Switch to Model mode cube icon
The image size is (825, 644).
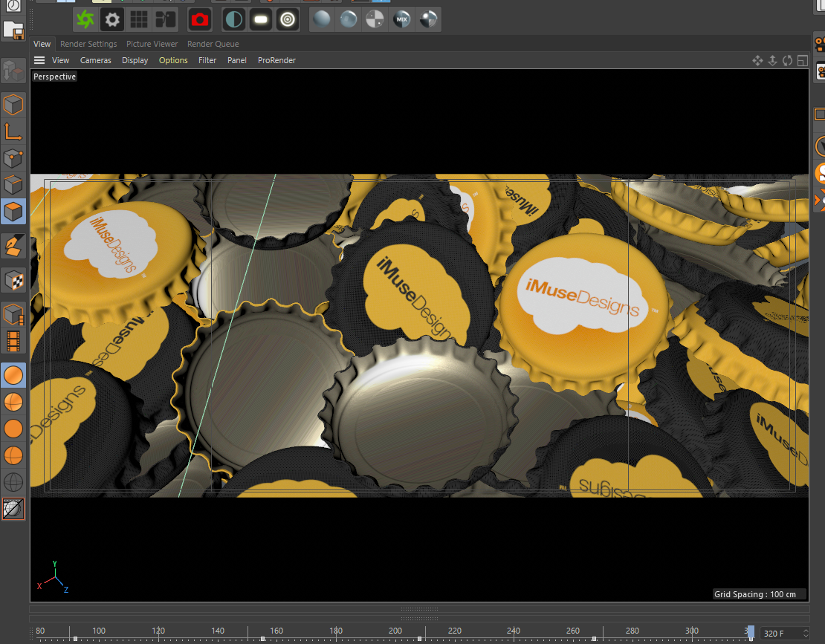click(13, 105)
